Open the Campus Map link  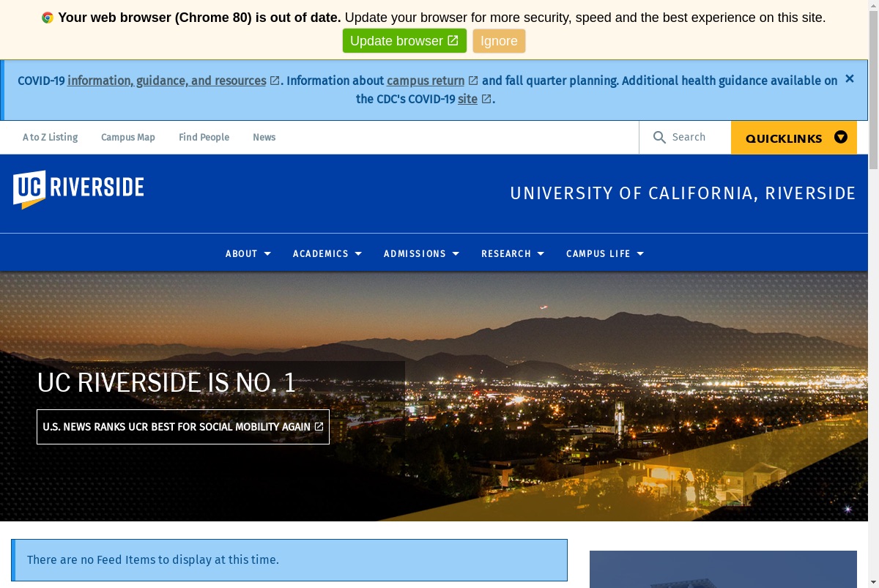click(128, 137)
